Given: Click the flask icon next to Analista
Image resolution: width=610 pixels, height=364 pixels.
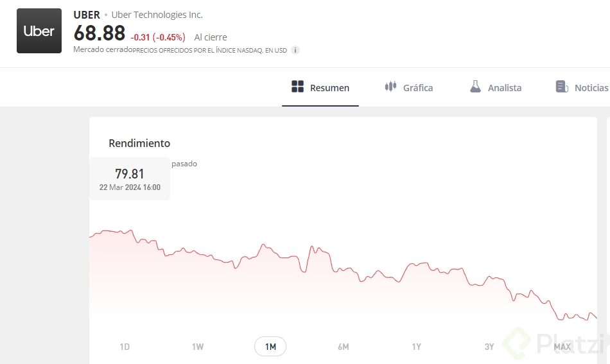Looking at the screenshot, I should click(475, 87).
